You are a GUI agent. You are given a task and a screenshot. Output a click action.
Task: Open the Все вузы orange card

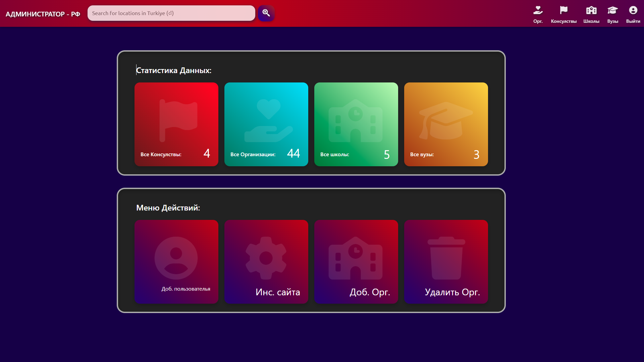pyautogui.click(x=446, y=124)
